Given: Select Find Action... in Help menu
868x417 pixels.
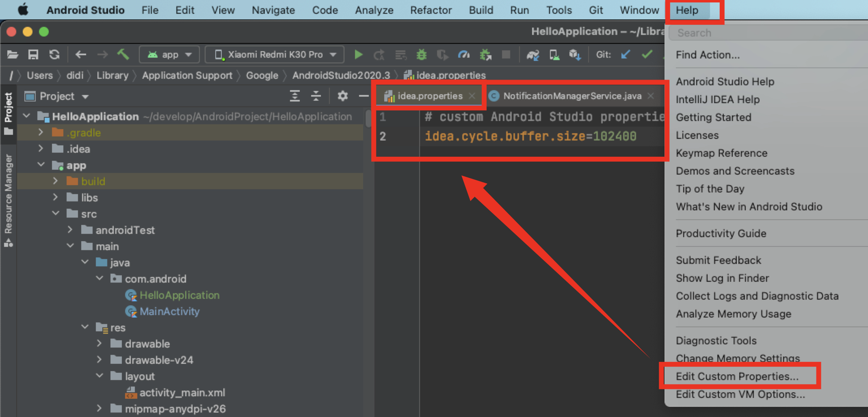Looking at the screenshot, I should point(708,55).
